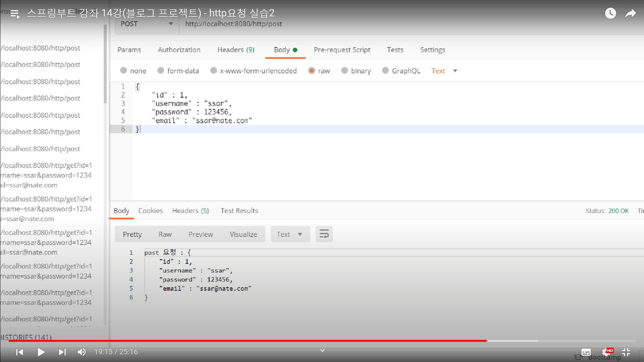Skip to the next video

pyautogui.click(x=62, y=352)
